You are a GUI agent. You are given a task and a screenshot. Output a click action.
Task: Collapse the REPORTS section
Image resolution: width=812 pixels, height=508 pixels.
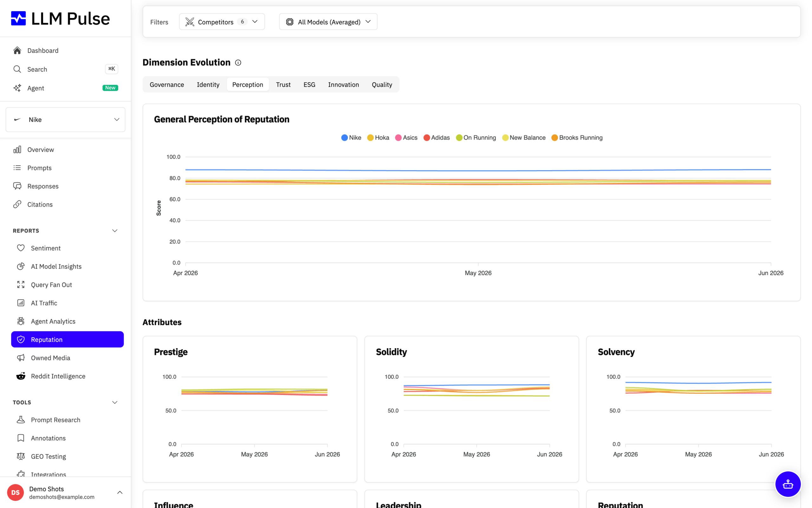coord(115,231)
